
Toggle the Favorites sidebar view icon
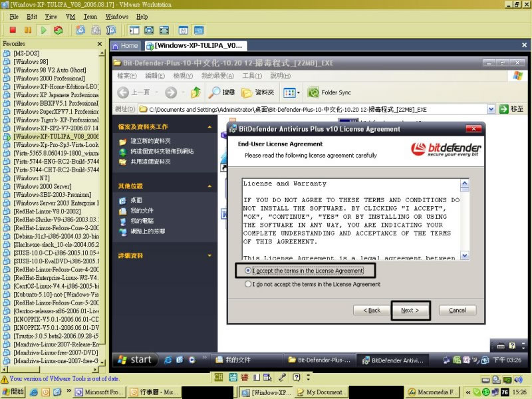pos(134,30)
